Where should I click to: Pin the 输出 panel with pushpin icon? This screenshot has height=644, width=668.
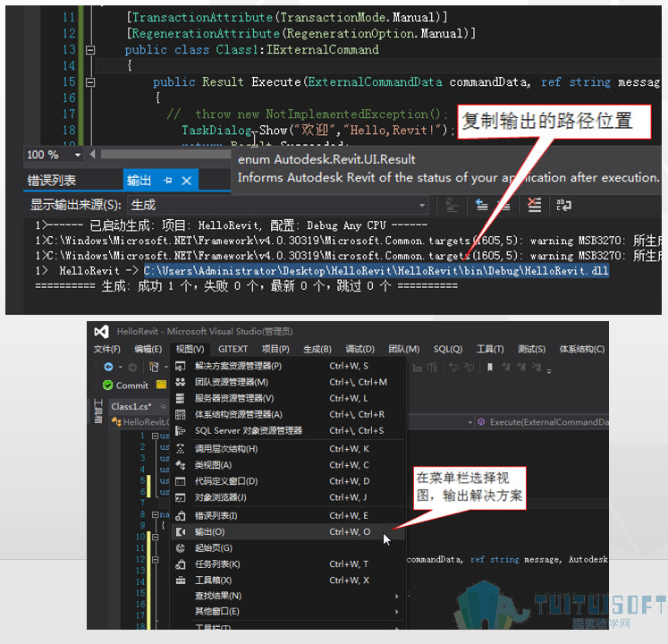(167, 181)
